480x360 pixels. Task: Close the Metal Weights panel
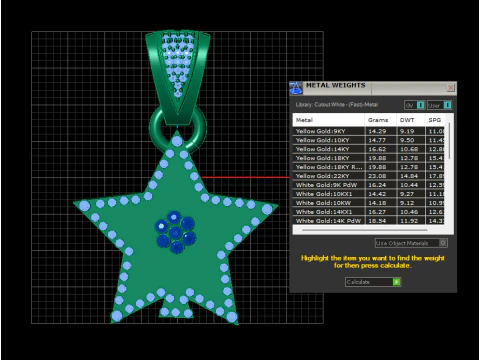[450, 88]
